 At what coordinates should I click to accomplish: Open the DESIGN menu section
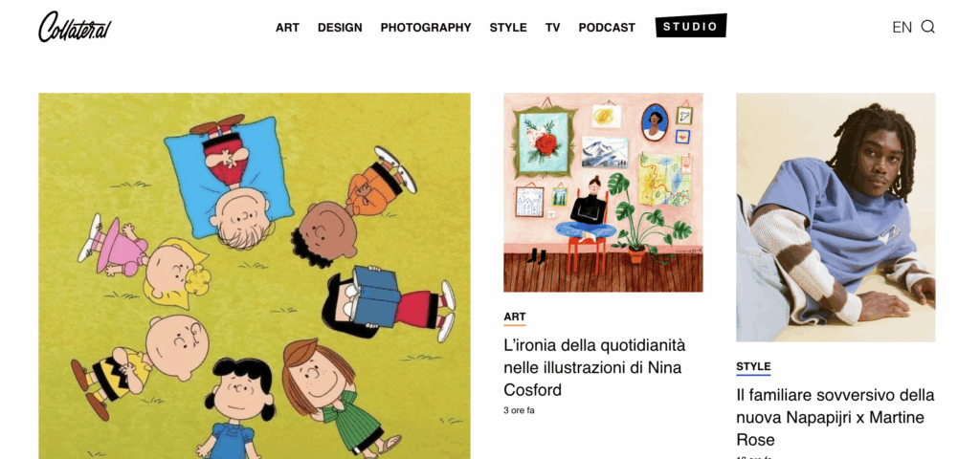pos(340,28)
